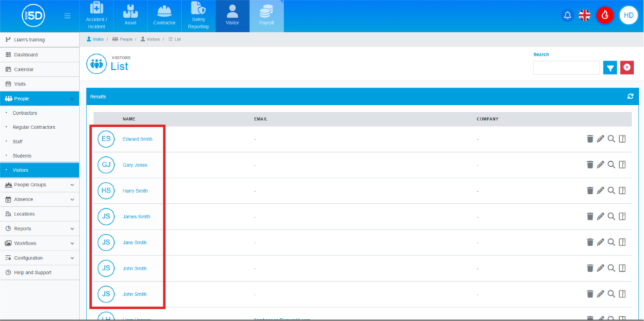Open the Asset module

point(131,16)
